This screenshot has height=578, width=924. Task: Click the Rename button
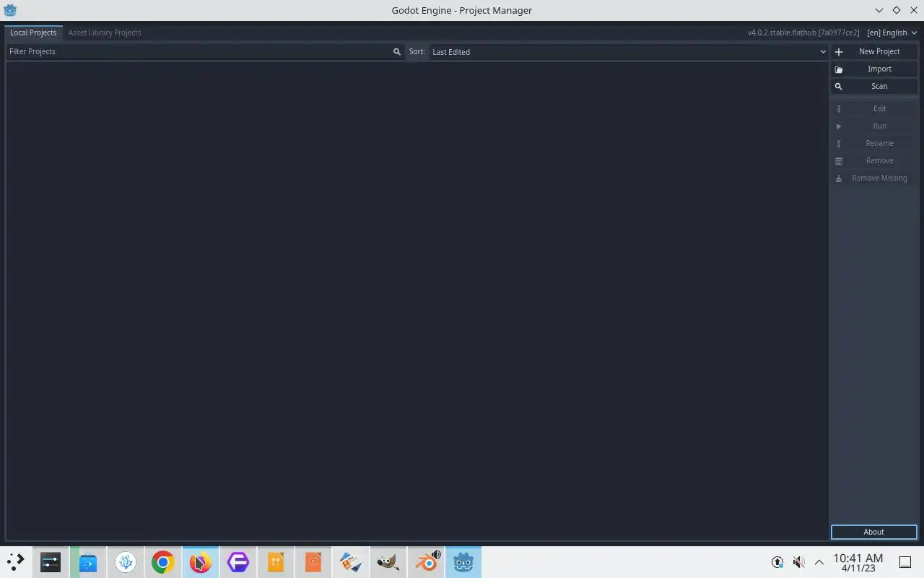(x=873, y=144)
